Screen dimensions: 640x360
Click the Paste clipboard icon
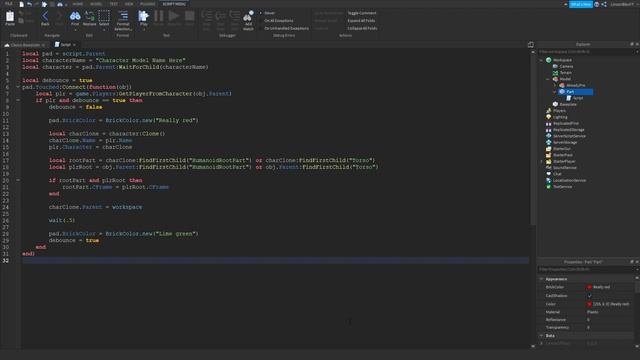pos(10,16)
